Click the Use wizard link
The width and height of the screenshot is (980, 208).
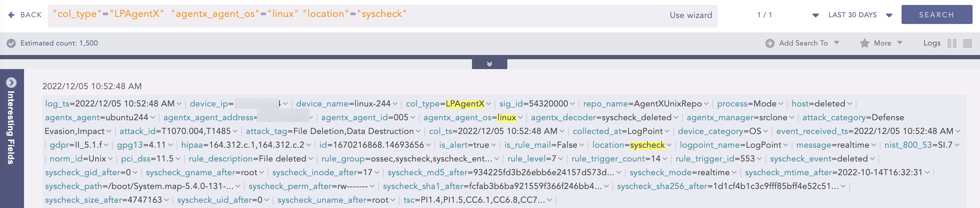click(691, 15)
